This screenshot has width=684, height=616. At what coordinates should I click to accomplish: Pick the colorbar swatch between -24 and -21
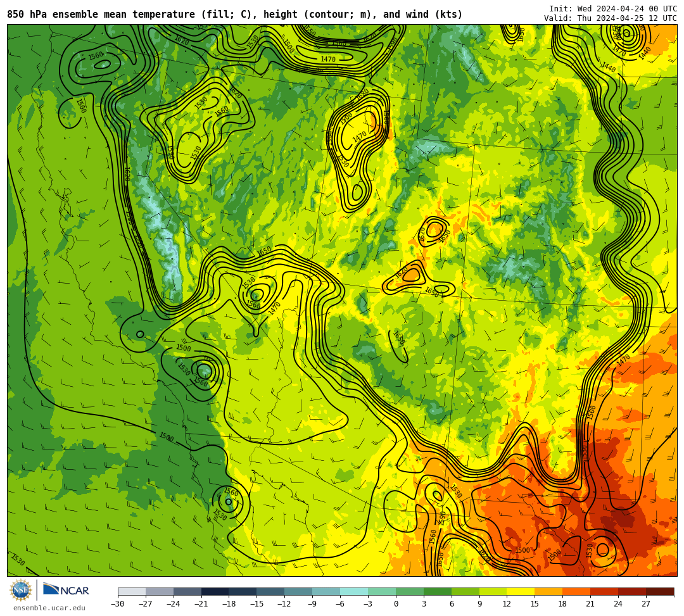(x=187, y=591)
